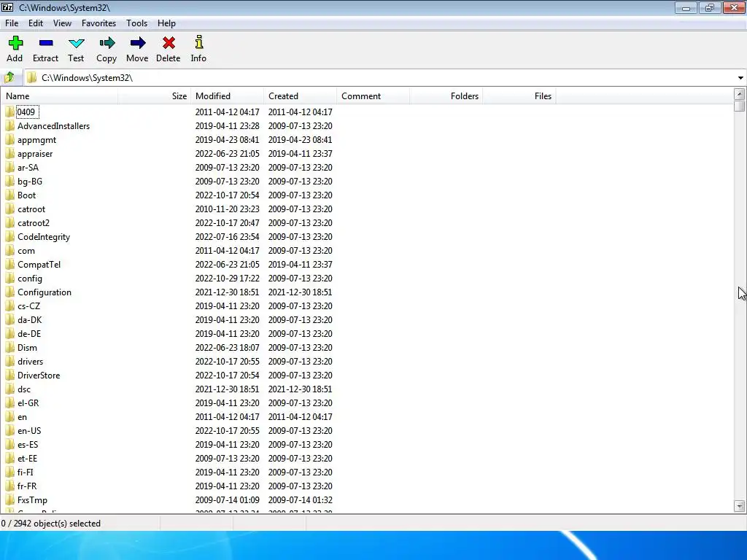Viewport: 747px width, 560px height.
Task: Sort by the Size column header
Action: (155, 96)
